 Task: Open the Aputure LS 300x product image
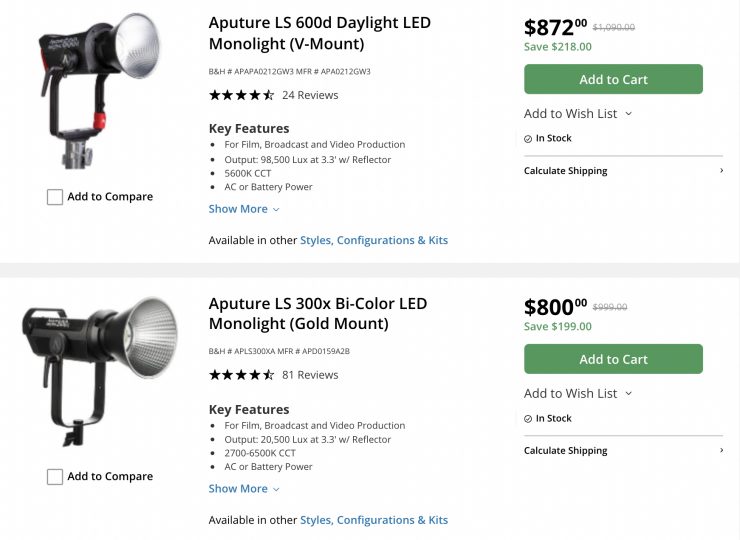tap(100, 368)
